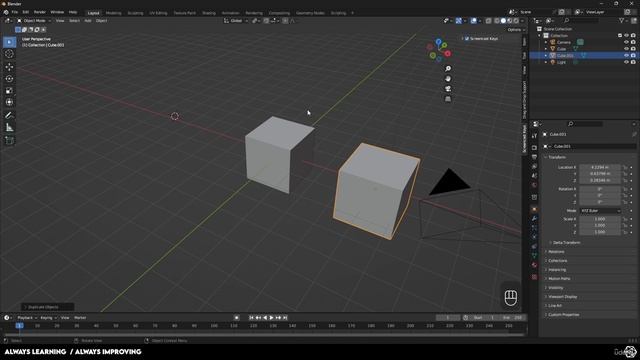Open the Scene properties tab
This screenshot has height=360, width=640.
(534, 176)
